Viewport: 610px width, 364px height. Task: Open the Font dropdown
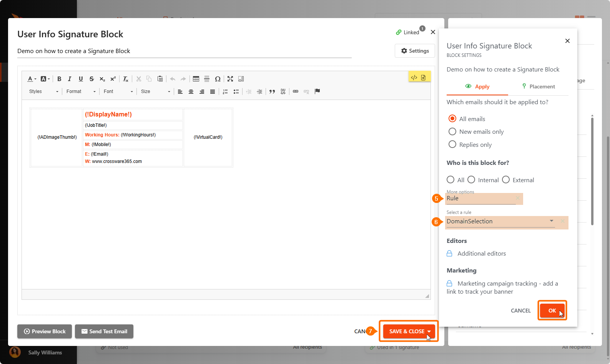click(x=118, y=91)
